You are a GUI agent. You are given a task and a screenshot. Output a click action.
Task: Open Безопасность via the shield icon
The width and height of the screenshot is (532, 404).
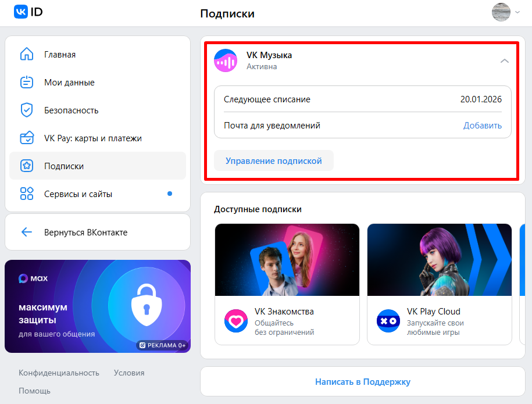[x=26, y=110]
